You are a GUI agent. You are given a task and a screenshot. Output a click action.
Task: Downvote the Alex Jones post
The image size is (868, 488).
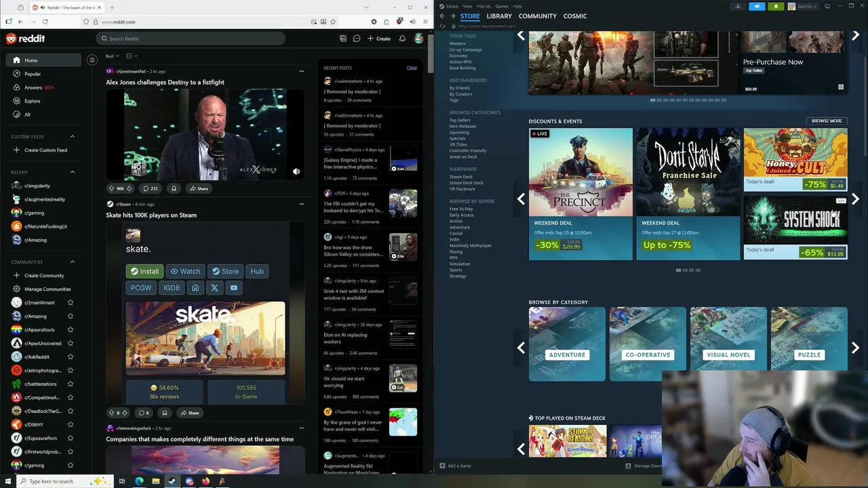(130, 188)
